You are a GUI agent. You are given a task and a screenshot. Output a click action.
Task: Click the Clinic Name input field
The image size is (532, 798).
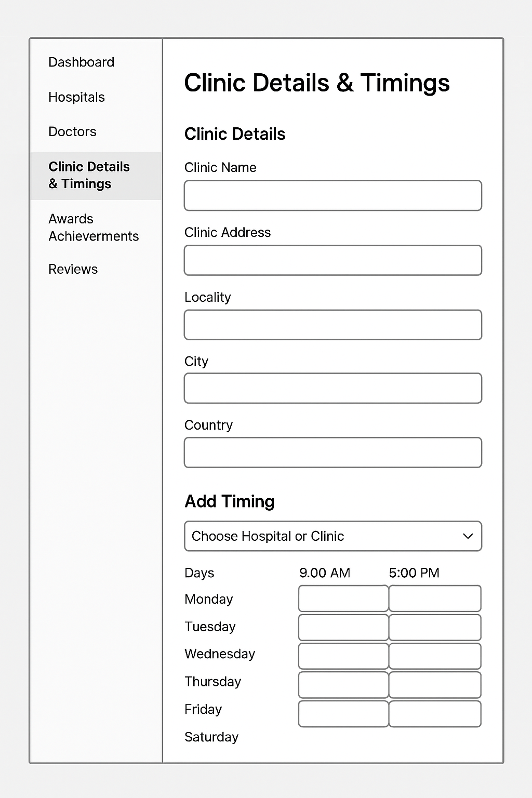[x=332, y=195]
